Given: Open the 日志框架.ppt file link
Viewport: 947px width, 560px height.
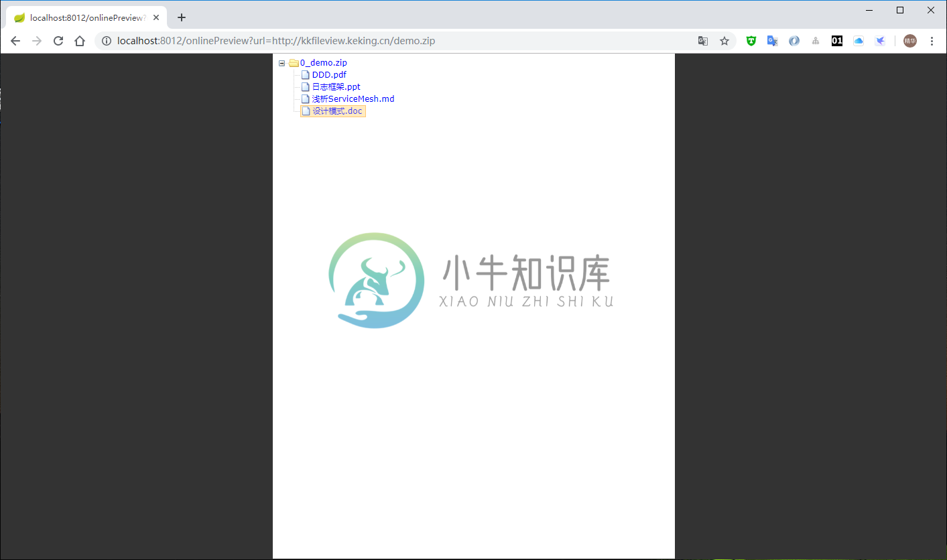Looking at the screenshot, I should 336,87.
